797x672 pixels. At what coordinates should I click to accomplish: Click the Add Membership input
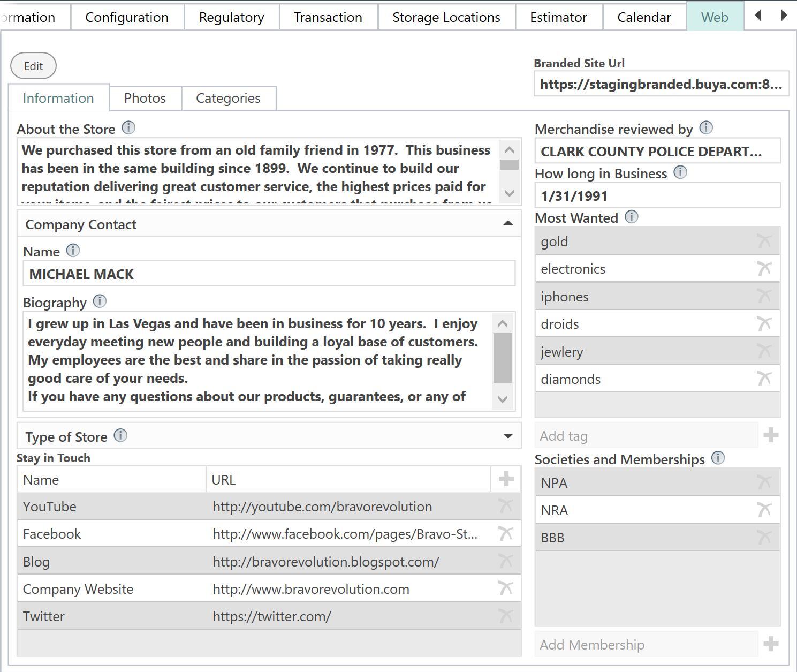tap(646, 644)
